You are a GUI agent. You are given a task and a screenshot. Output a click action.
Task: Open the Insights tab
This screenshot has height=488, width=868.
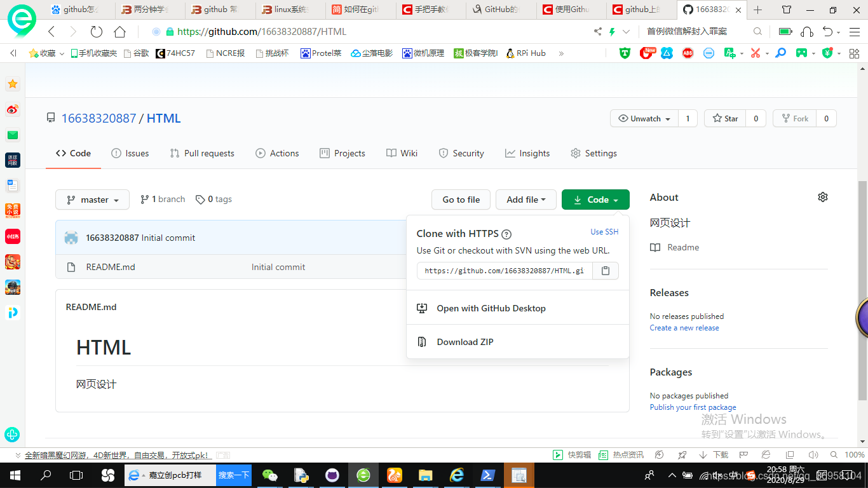[x=527, y=153]
